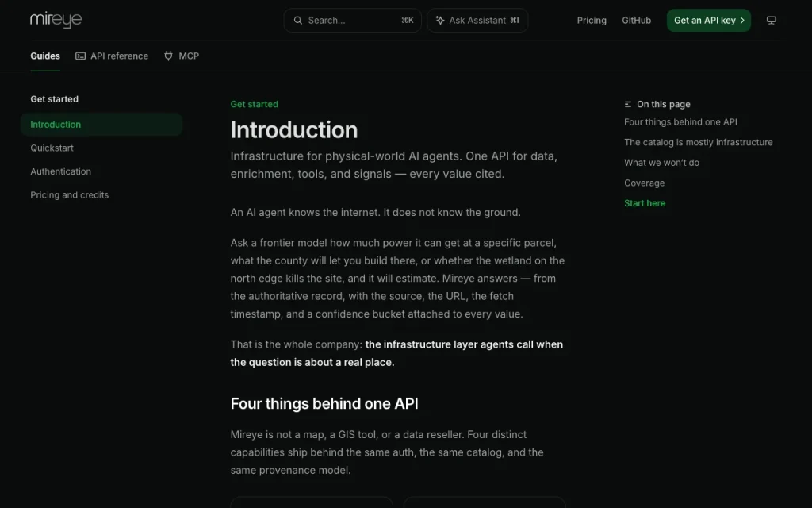Screen dimensions: 812x508
Task: Click the terminal icon beside API reference
Action: 80,56
